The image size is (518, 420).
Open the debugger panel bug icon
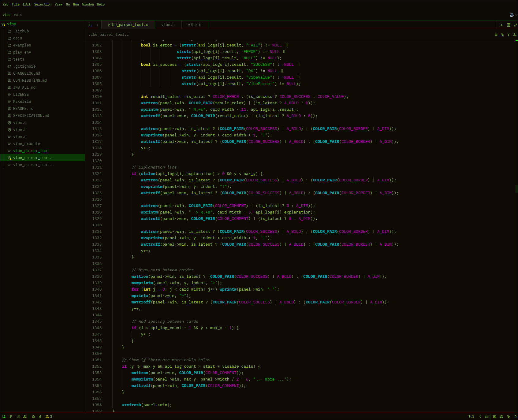coord(501,416)
